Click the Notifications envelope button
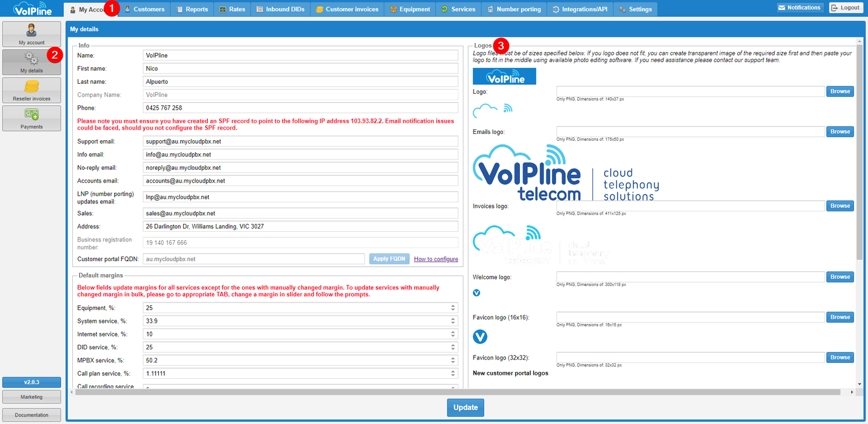868x424 pixels. tap(800, 8)
